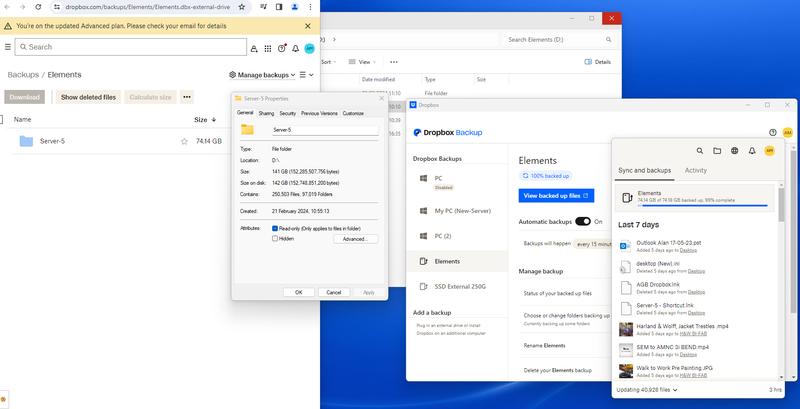Open notifications bell in Dropbox tray popup
The image size is (800, 409).
point(752,151)
